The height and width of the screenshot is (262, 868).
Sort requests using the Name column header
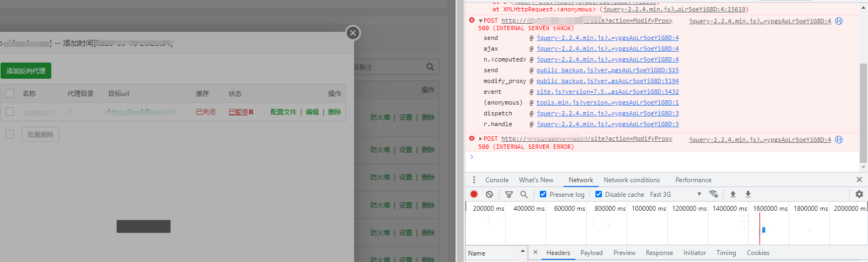pos(496,253)
